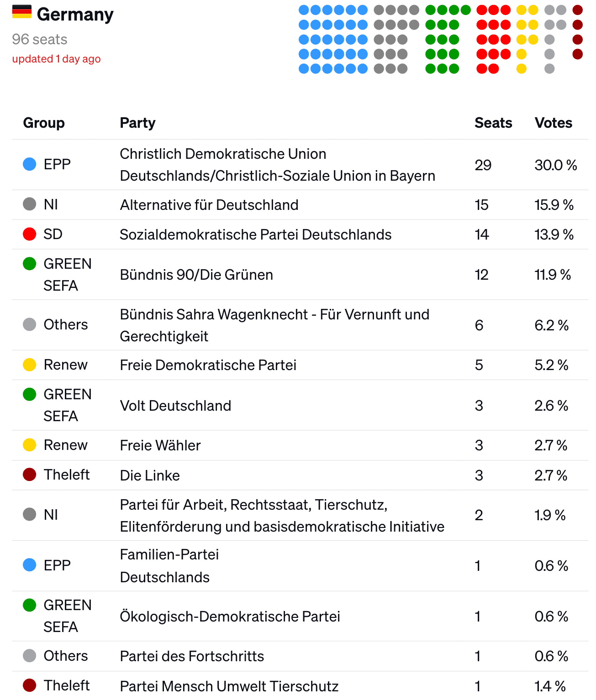Click the blue EPP dot beside CDU/CSU
The height and width of the screenshot is (700, 596).
(x=30, y=164)
